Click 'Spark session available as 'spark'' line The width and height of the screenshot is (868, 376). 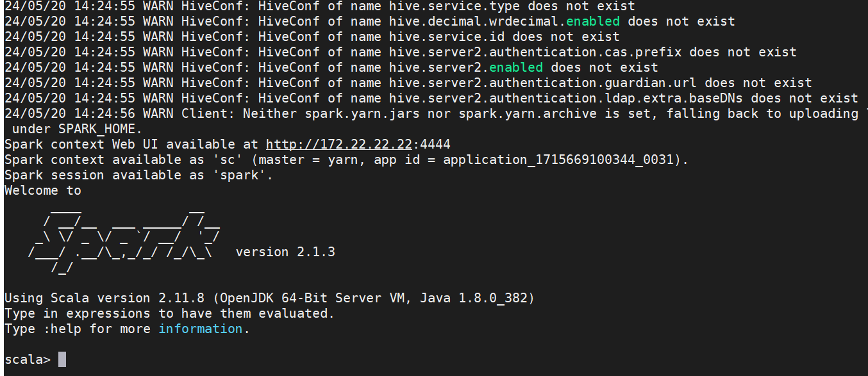tap(138, 175)
